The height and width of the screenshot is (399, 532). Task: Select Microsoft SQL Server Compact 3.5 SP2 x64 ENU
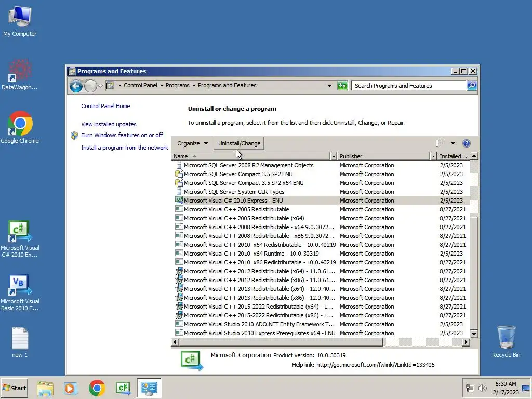click(x=321, y=183)
